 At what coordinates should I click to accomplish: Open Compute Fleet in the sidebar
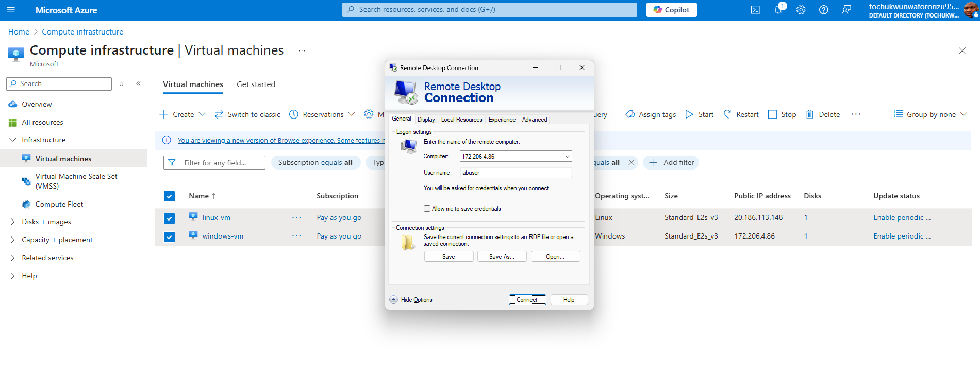click(59, 204)
